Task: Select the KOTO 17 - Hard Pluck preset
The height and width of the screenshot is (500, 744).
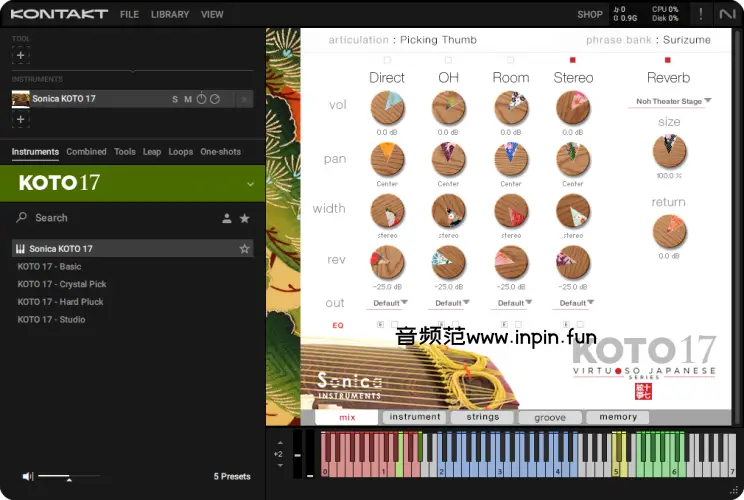Action: pos(60,302)
